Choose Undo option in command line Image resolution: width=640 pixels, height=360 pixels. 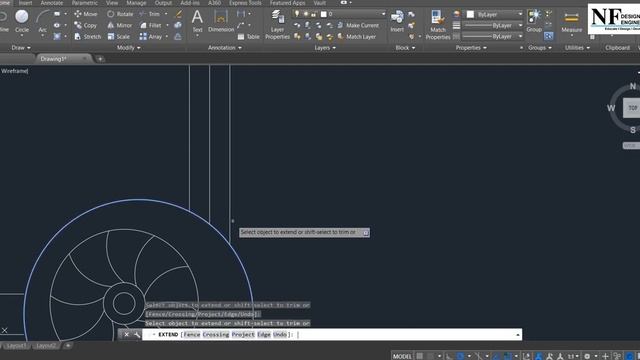click(x=280, y=334)
